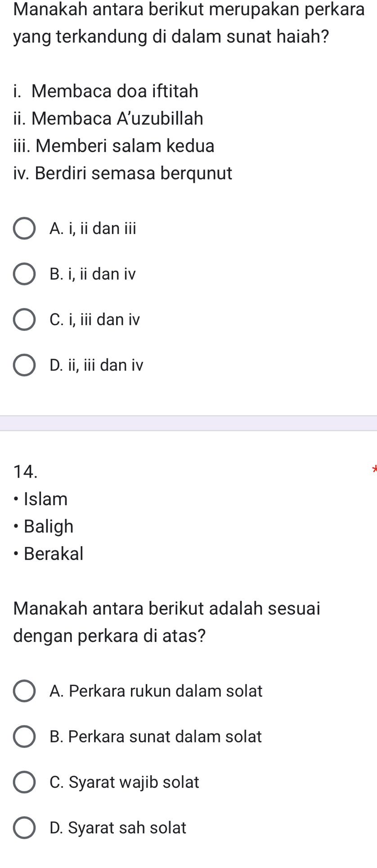
Task: Pick radio option "C. i, iii dan iv"
Action: 24,320
